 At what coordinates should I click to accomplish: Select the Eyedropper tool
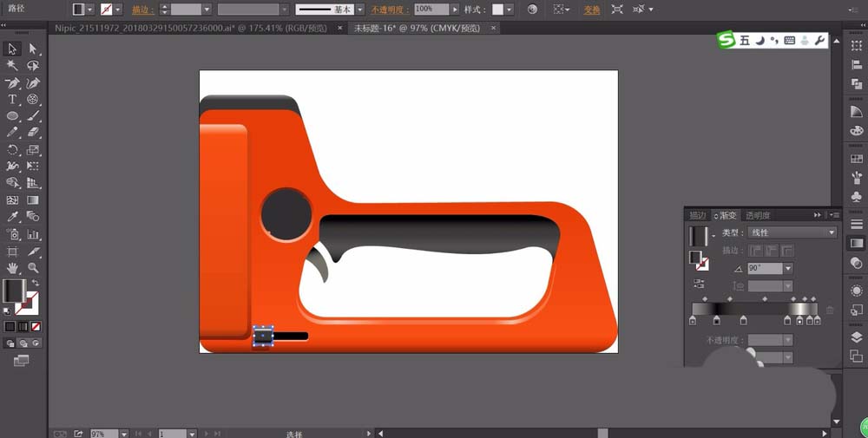tap(12, 217)
